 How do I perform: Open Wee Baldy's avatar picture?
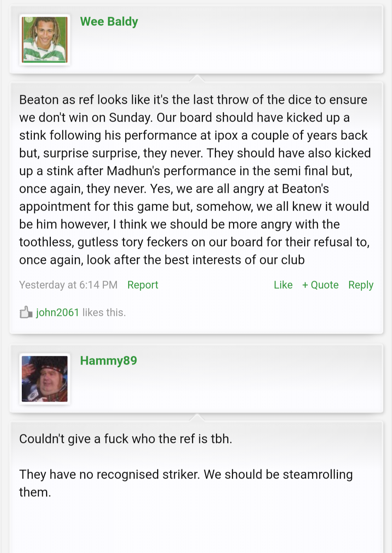(45, 40)
